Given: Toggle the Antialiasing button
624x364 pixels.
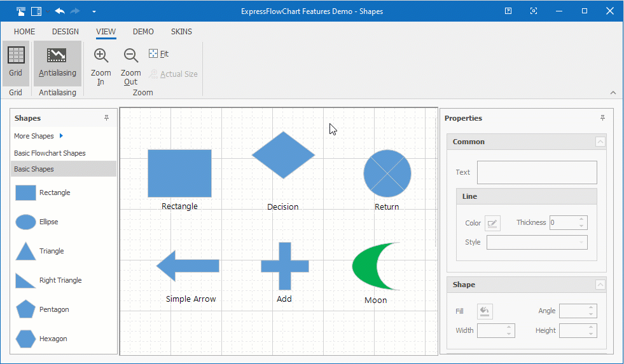Looking at the screenshot, I should [57, 63].
